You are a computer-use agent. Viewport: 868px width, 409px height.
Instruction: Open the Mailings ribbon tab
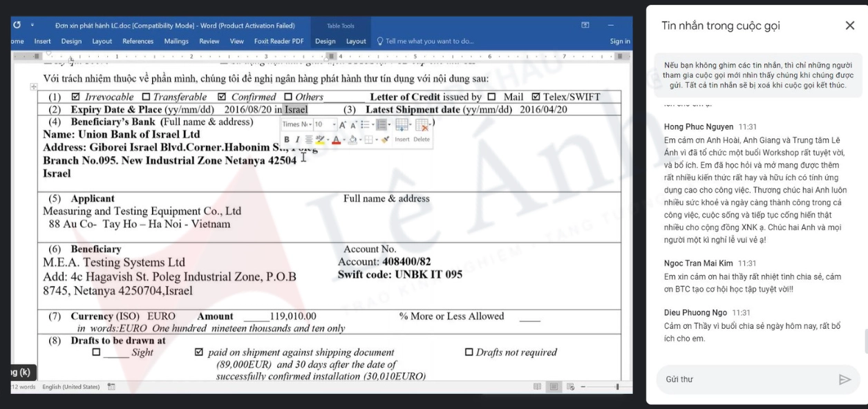tap(176, 41)
